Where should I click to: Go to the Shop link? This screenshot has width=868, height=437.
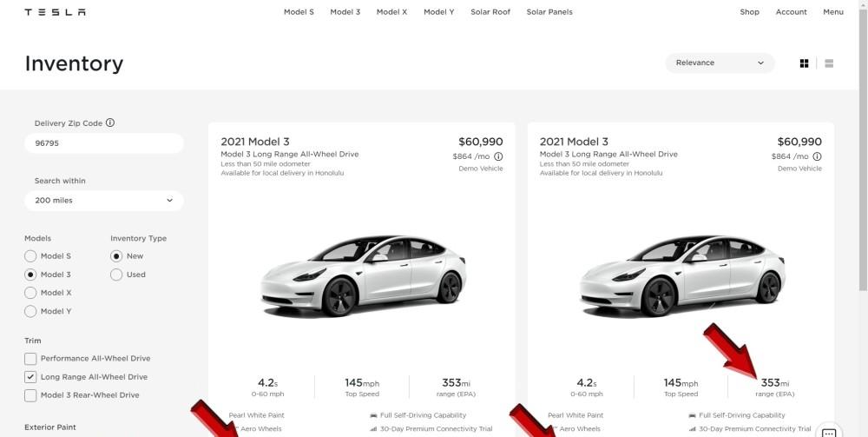pos(750,11)
